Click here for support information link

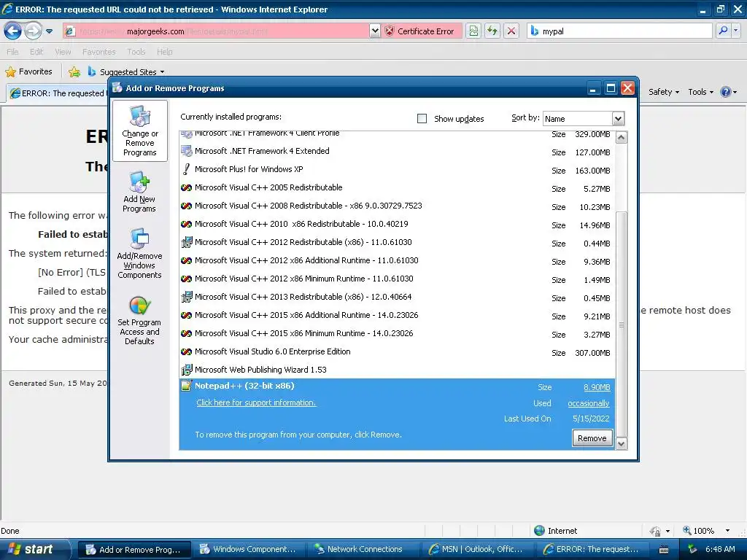[x=256, y=402]
